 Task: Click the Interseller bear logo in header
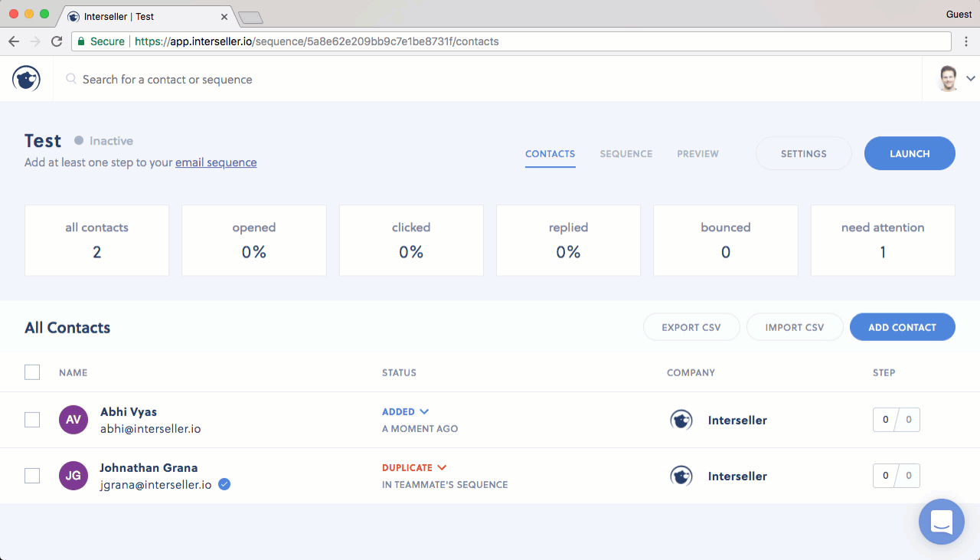click(x=26, y=79)
